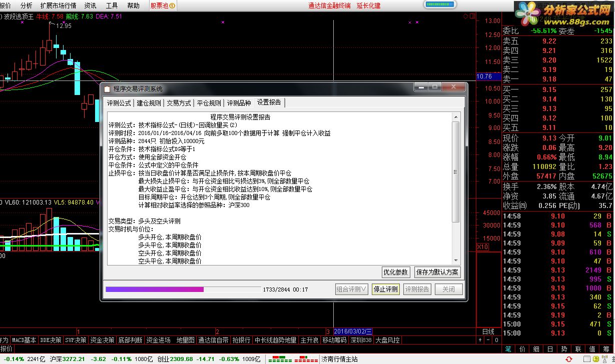Viewport: 615px width, 364px height.
Task: Click the red refresh icon in status bar
Action: [569, 359]
